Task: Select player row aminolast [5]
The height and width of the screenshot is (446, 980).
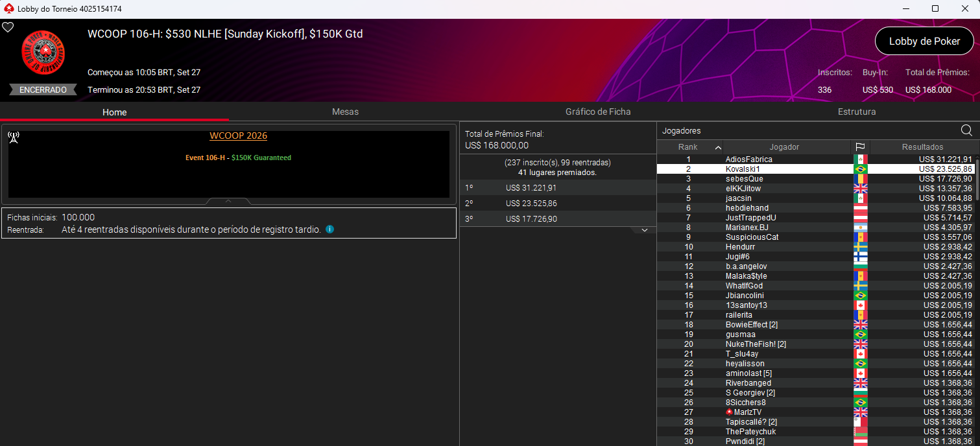Action: pos(816,373)
